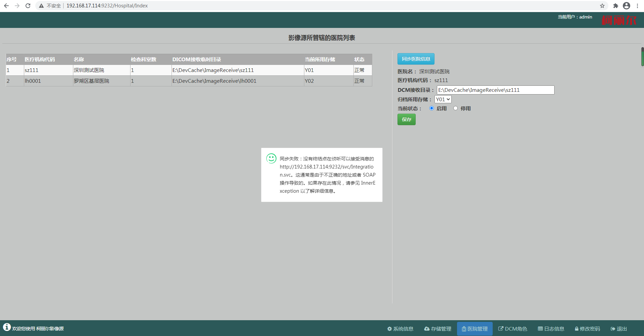Select the 启用 radio button

431,108
